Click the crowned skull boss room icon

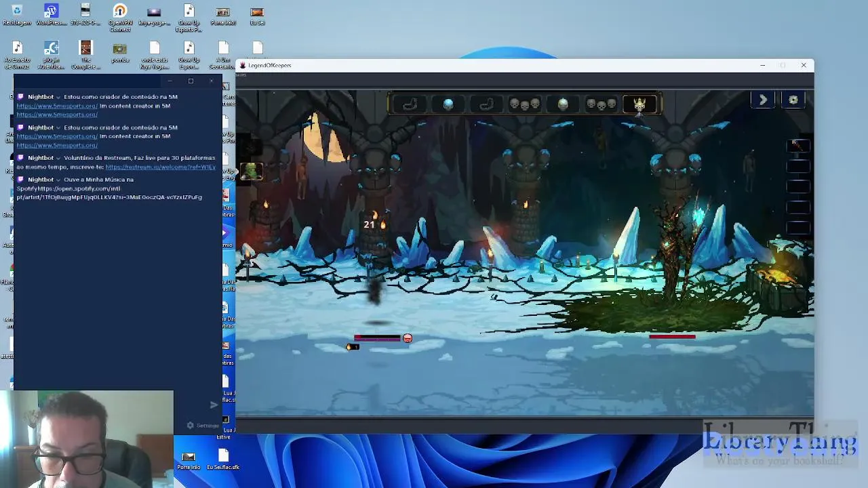coord(639,104)
